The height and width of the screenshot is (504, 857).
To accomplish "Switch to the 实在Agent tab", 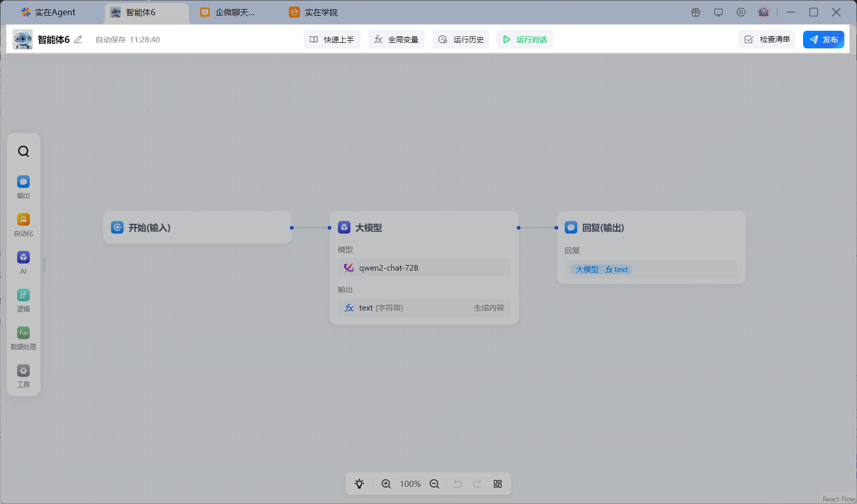I will pos(48,12).
